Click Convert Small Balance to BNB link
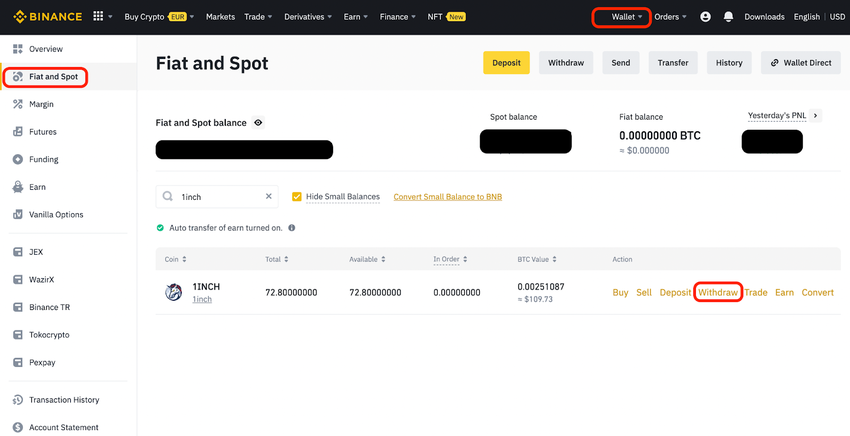This screenshot has width=850, height=436. click(x=448, y=197)
